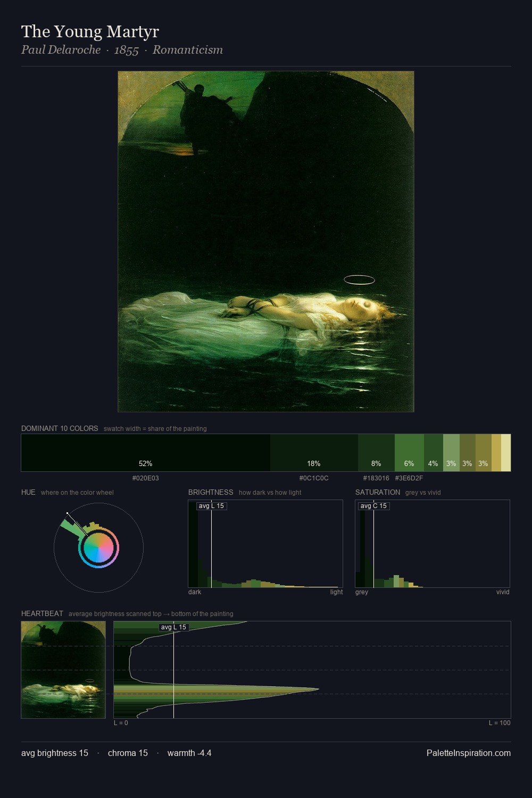Image resolution: width=532 pixels, height=798 pixels.
Task: Open the PaletteInspiration.com link
Action: [469, 753]
